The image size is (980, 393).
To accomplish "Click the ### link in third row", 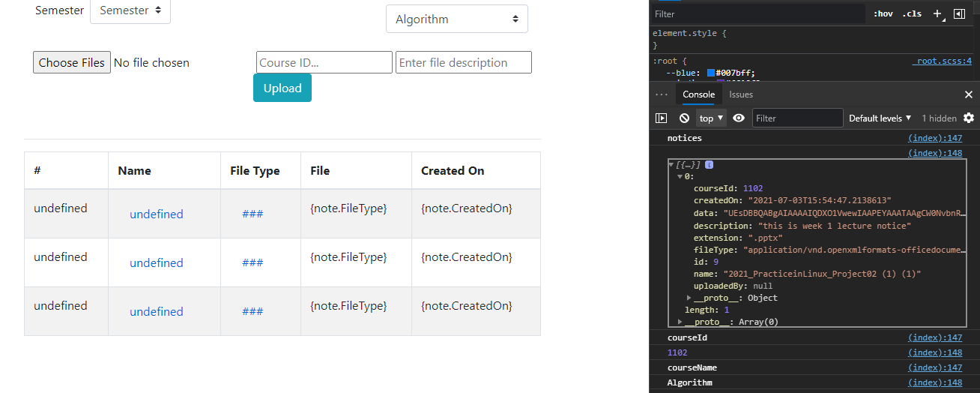I will point(252,311).
